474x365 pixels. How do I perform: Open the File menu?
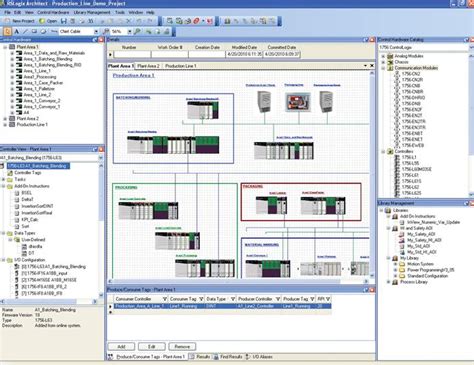click(7, 12)
